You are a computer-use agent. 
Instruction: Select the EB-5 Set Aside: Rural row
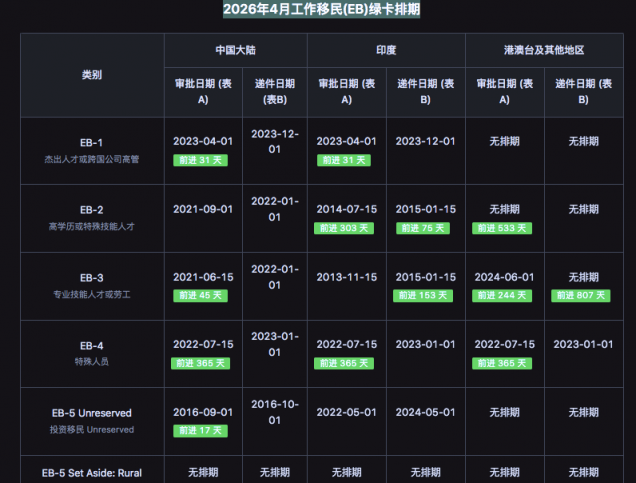pos(91,472)
